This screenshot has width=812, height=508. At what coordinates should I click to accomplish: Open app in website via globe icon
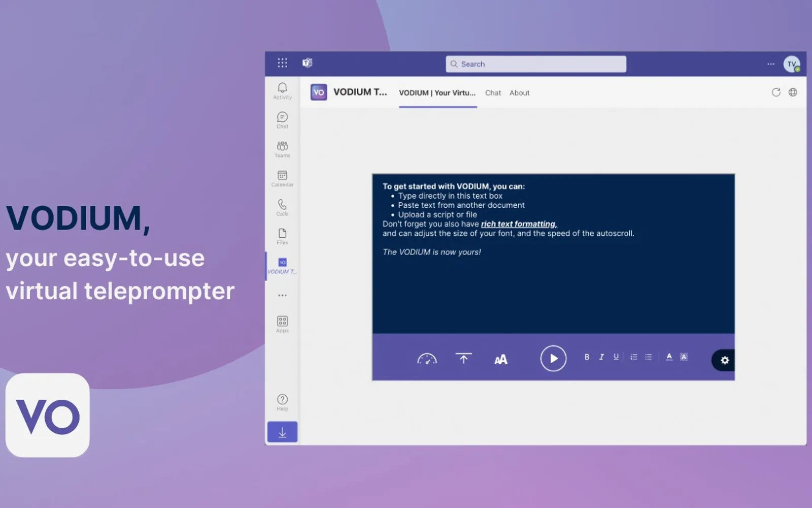click(x=793, y=92)
